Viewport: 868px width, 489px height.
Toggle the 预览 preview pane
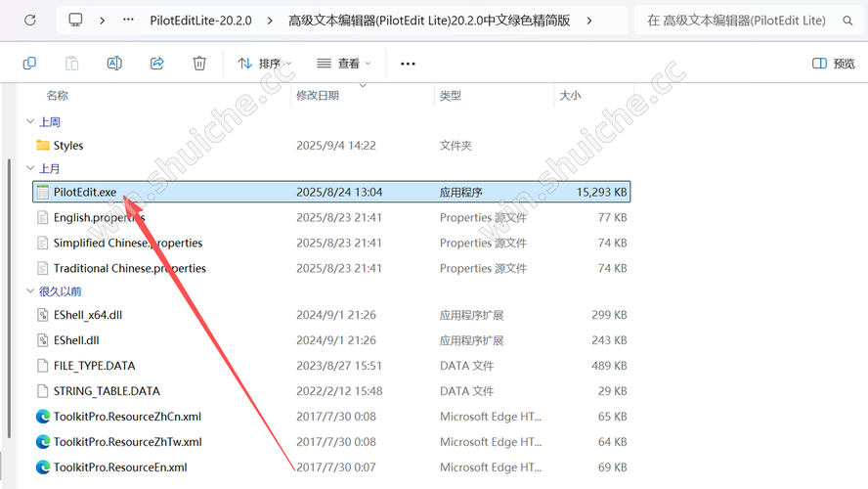click(834, 64)
